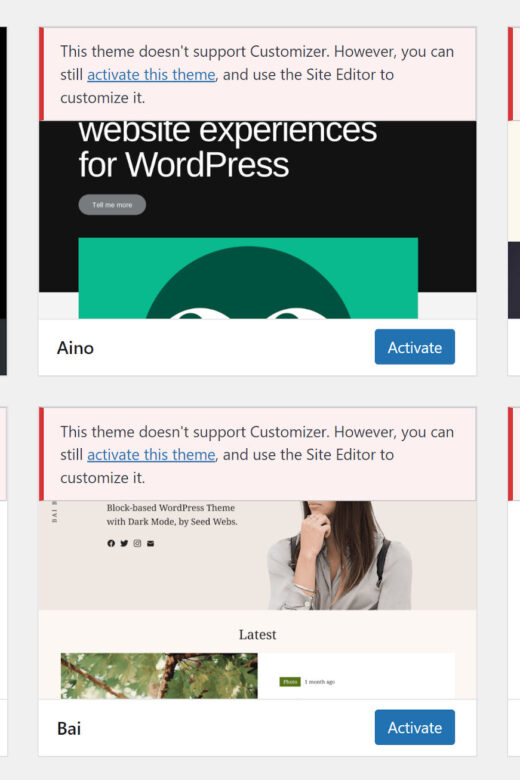Activate the Bai theme

point(415,727)
